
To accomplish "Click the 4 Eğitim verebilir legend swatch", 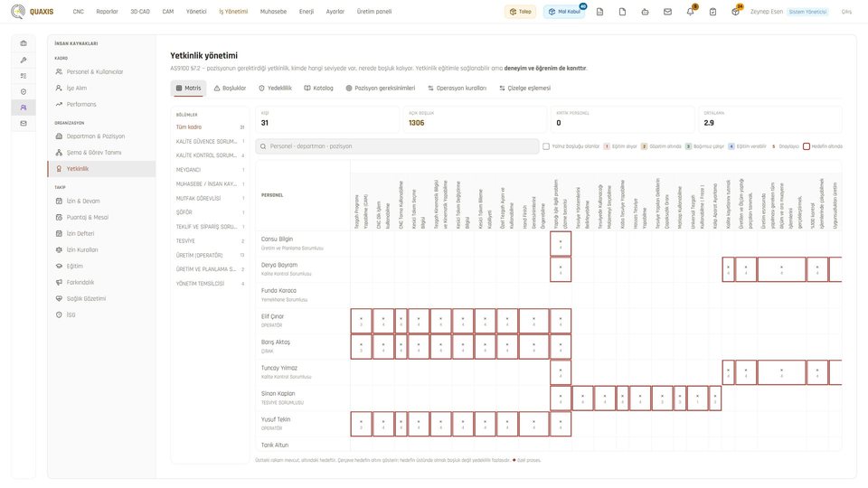I will click(731, 146).
